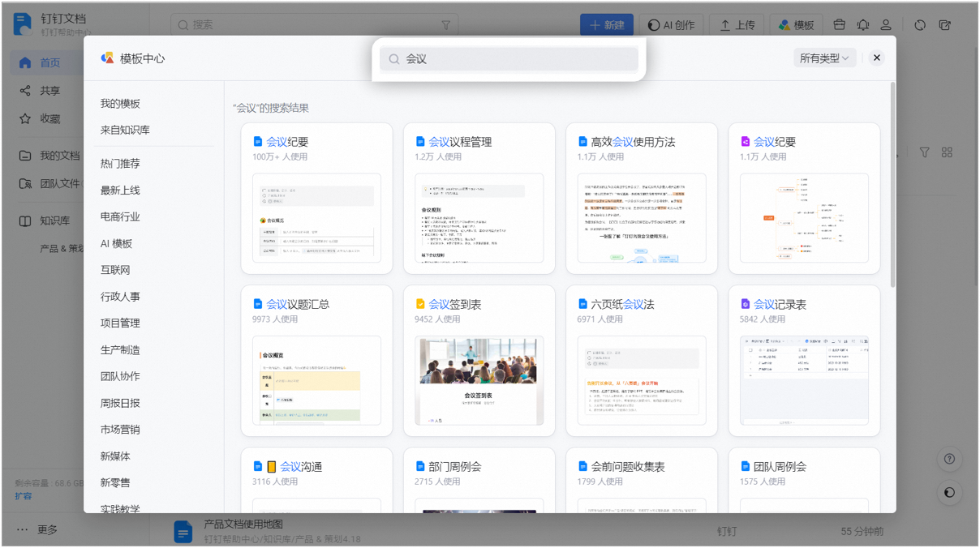Click the 新建 (New) button
This screenshot has width=980, height=548.
pyautogui.click(x=607, y=25)
